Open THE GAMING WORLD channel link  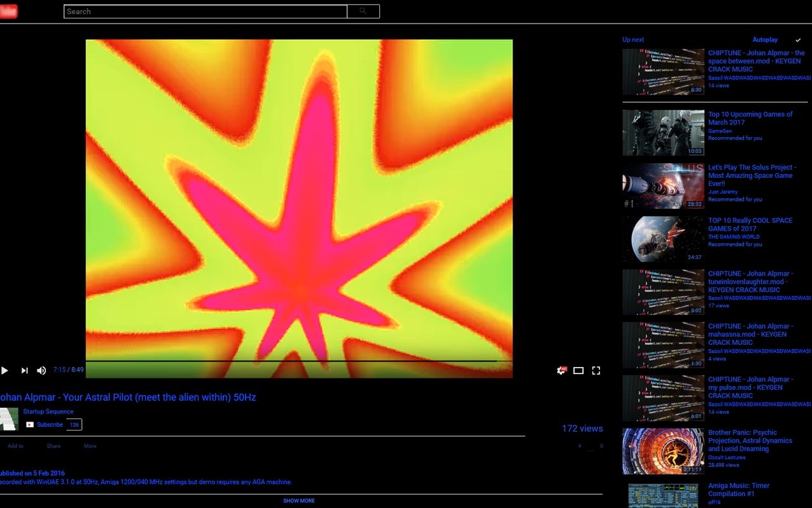[735, 237]
